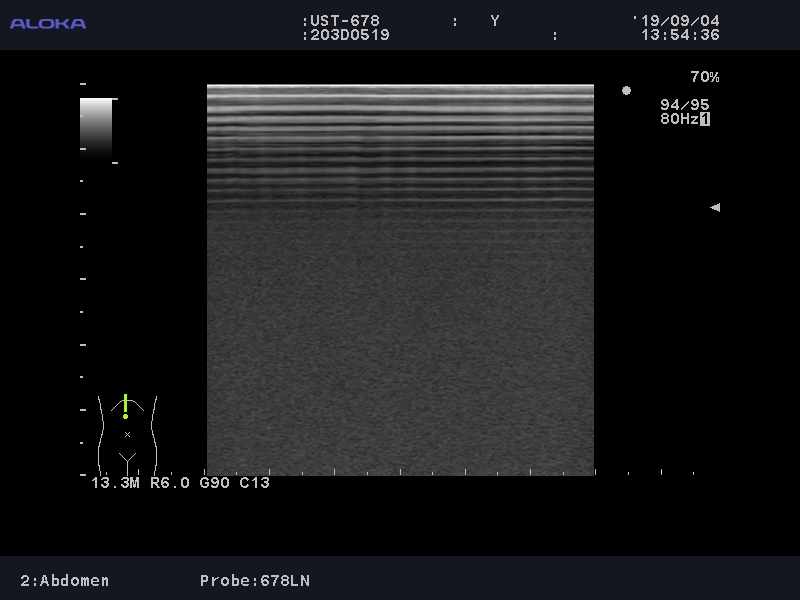Click the grayscale gradient bar
The height and width of the screenshot is (600, 800).
click(96, 128)
